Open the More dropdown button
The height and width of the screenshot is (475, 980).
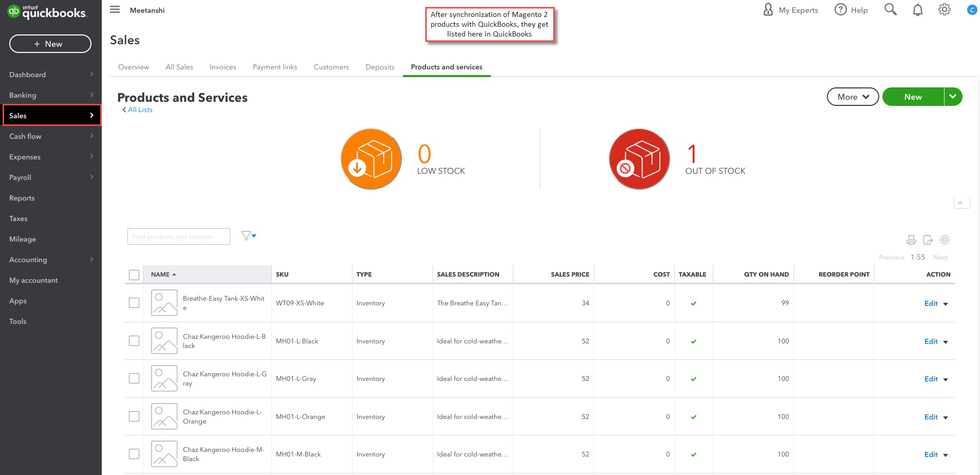tap(853, 97)
